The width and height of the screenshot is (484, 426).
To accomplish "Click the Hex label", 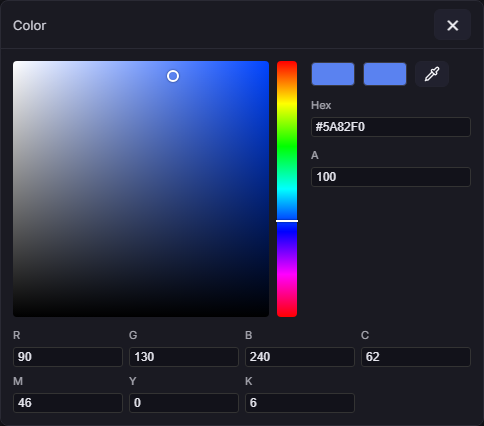I will [321, 105].
